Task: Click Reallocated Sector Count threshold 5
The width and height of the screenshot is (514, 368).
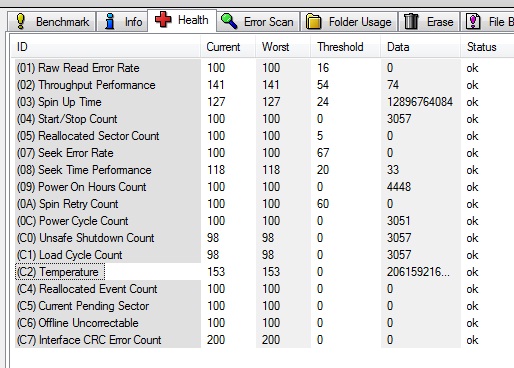Action: click(320, 136)
